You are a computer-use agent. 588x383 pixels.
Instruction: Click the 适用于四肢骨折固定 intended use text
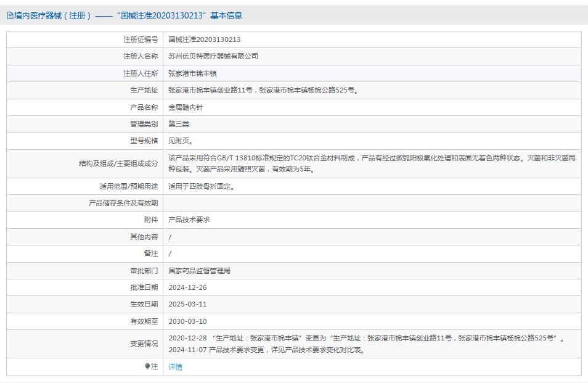coord(202,186)
